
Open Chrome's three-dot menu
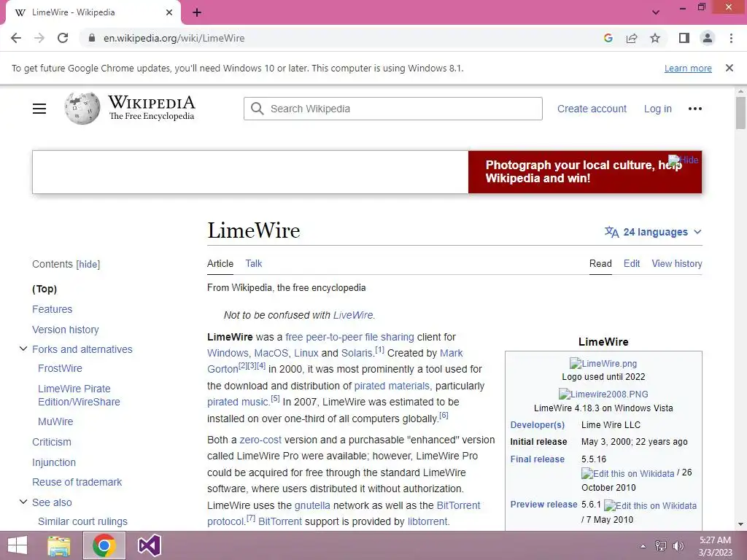[x=731, y=38]
